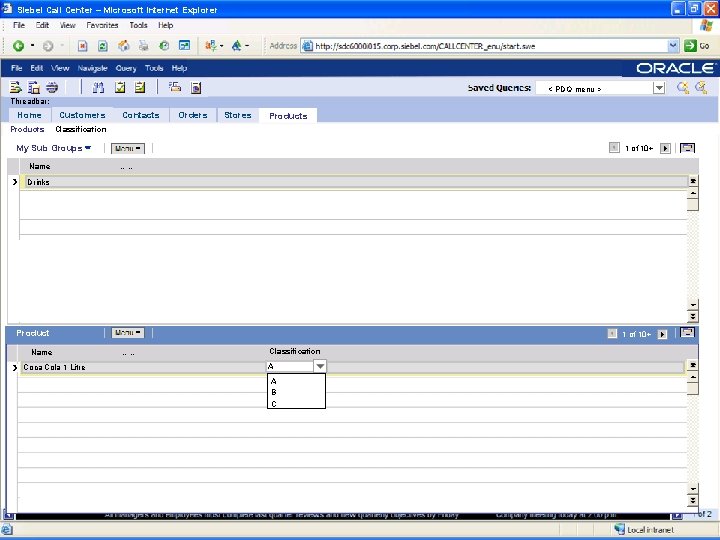Click the Siebel icon right of the first icon
The height and width of the screenshot is (540, 720).
tap(34, 87)
